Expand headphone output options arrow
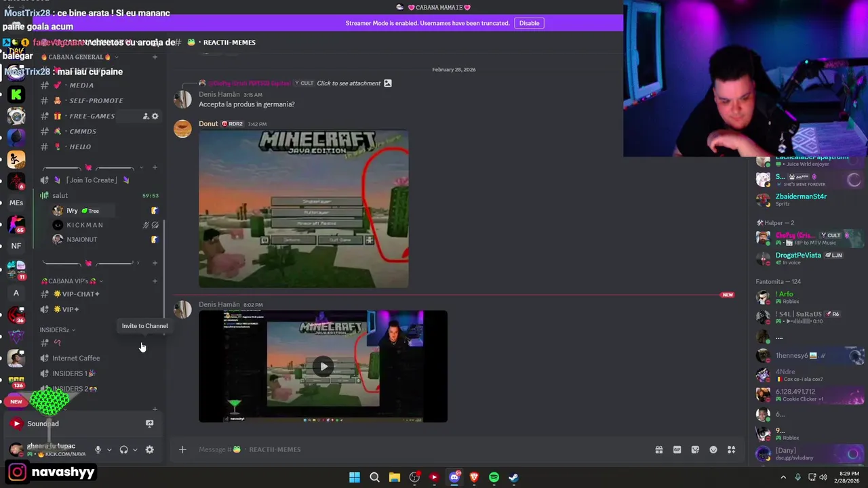868x488 pixels. coord(135,450)
